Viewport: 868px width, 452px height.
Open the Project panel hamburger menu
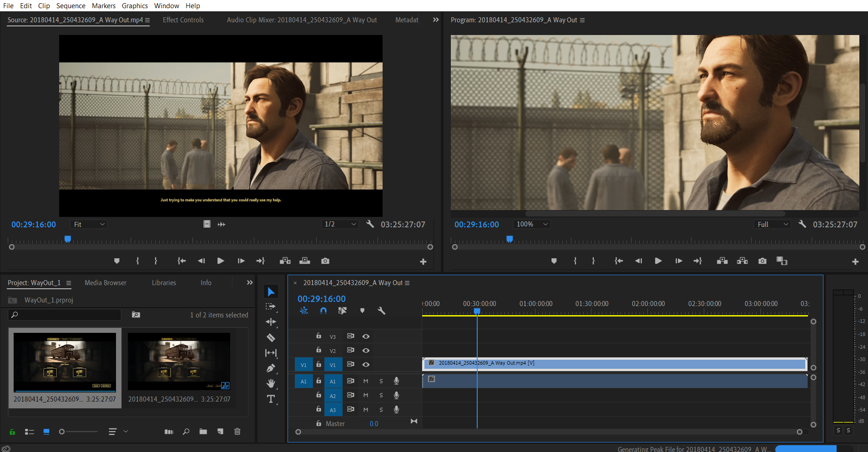pyautogui.click(x=69, y=283)
